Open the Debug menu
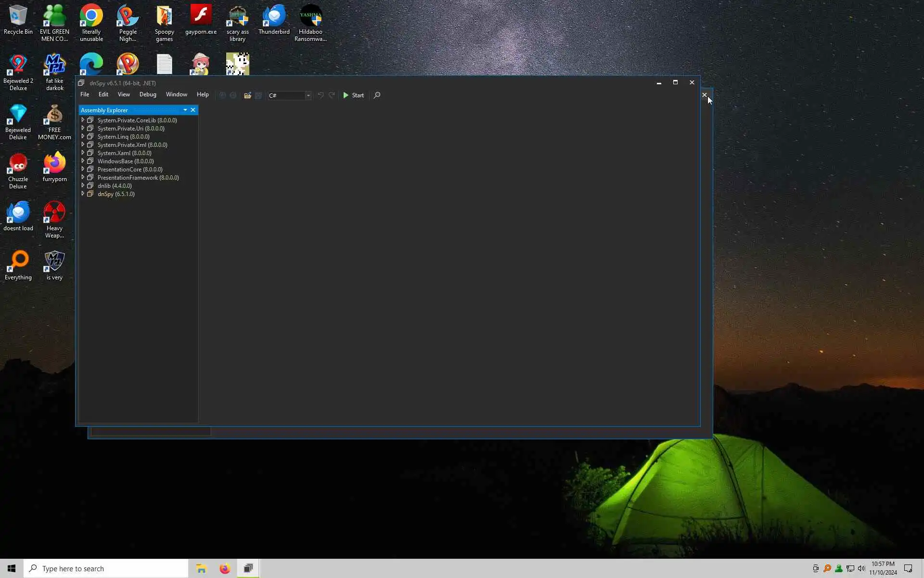924x578 pixels. pos(148,94)
